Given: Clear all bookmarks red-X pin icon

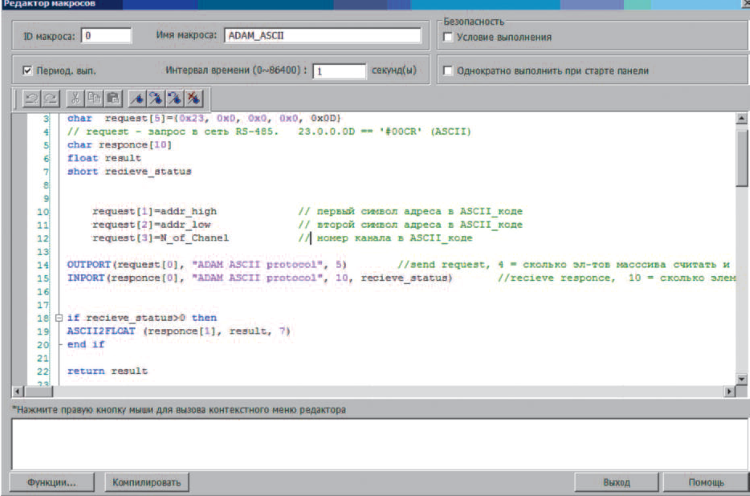Looking at the screenshot, I should tap(194, 99).
